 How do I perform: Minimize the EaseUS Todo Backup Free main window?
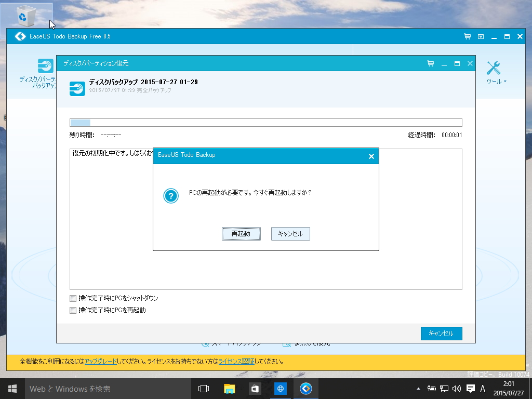494,37
